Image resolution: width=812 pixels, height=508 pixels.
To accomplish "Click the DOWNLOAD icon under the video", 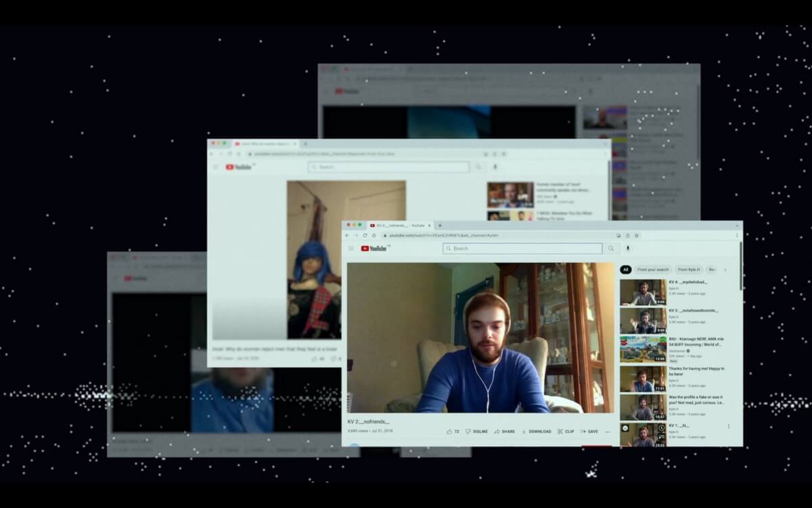I will 537,431.
